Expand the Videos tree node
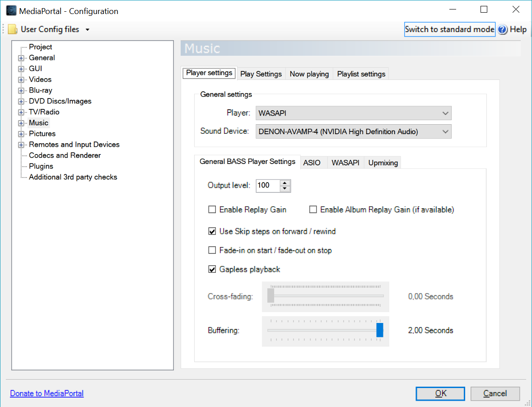This screenshot has width=532, height=407. click(x=21, y=79)
